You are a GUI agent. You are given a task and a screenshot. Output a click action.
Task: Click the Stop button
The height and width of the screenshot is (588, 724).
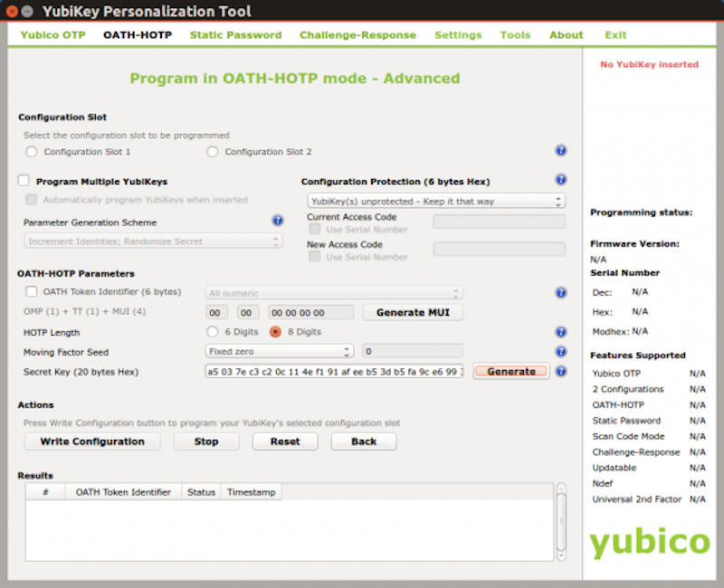coord(206,441)
